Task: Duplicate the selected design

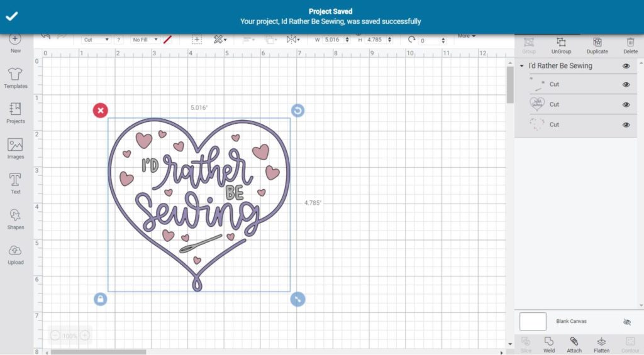Action: pyautogui.click(x=597, y=46)
